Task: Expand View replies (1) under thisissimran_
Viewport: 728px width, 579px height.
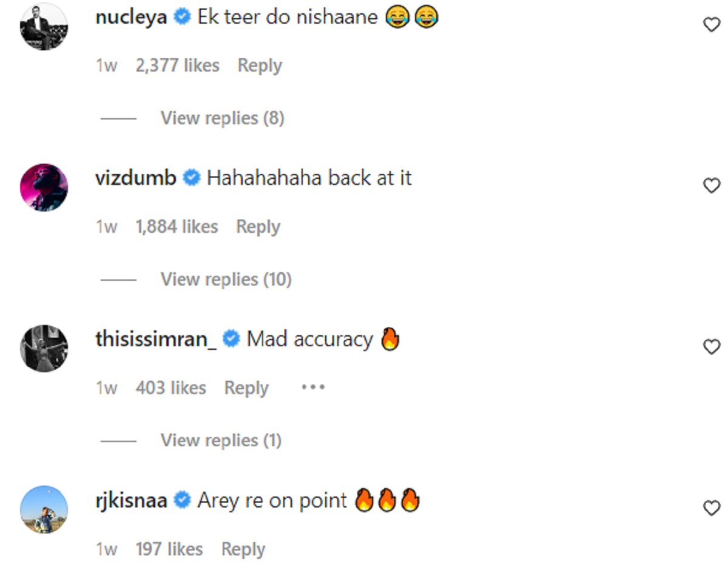Action: pos(221,441)
